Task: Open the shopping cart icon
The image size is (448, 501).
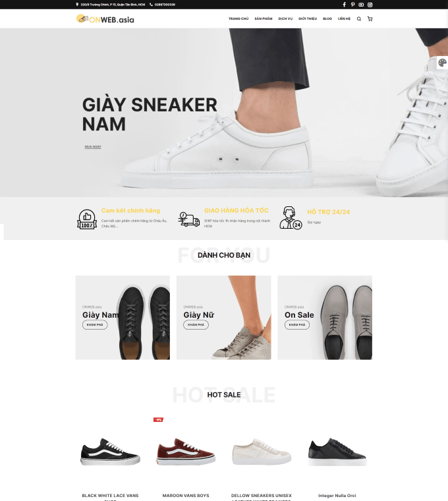Action: pyautogui.click(x=370, y=19)
